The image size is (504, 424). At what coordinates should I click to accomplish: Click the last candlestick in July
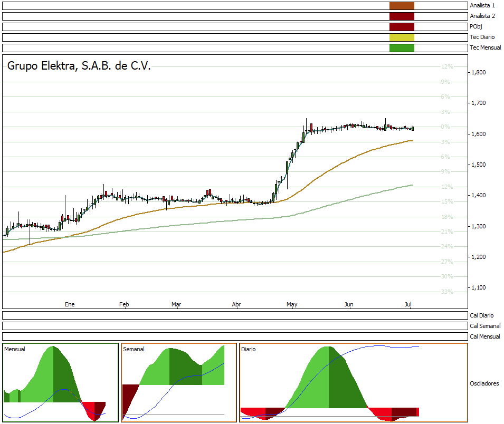pyautogui.click(x=413, y=128)
